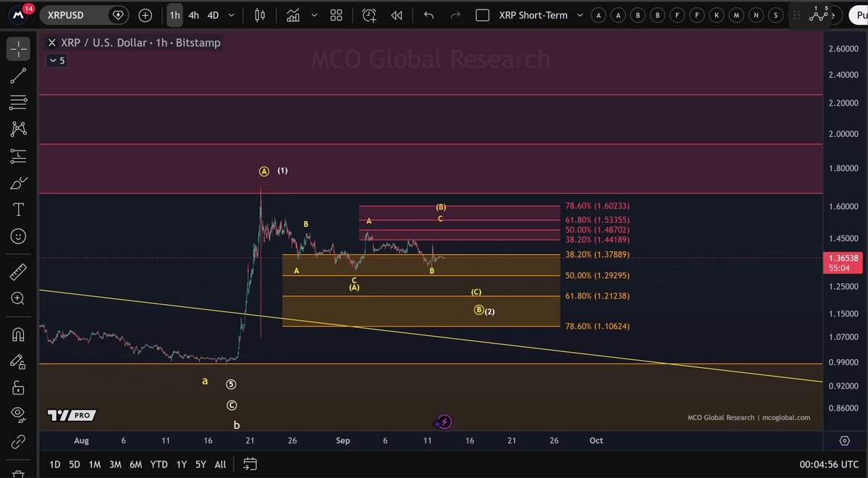Image resolution: width=868 pixels, height=478 pixels.
Task: Open the XRPUSD symbol search
Action: pos(65,15)
